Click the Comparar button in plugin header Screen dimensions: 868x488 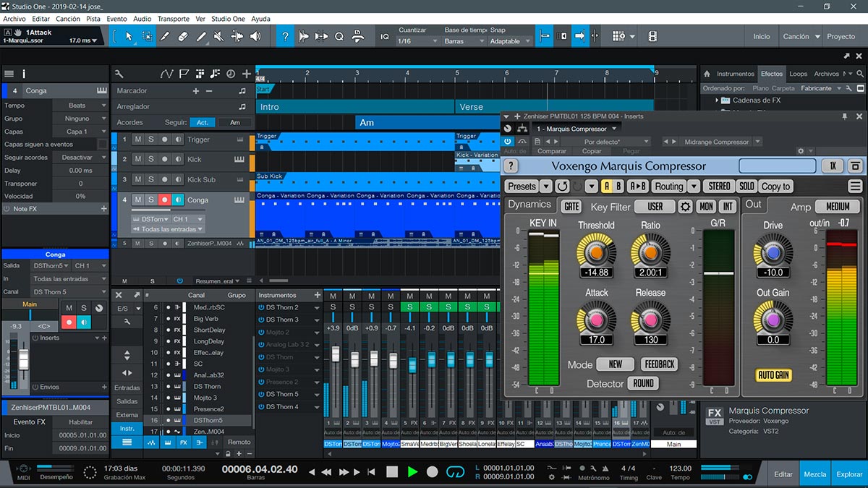[551, 151]
